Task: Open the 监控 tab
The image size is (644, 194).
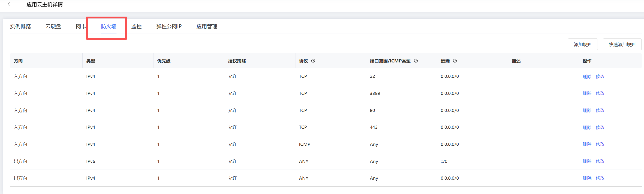Action: point(136,26)
